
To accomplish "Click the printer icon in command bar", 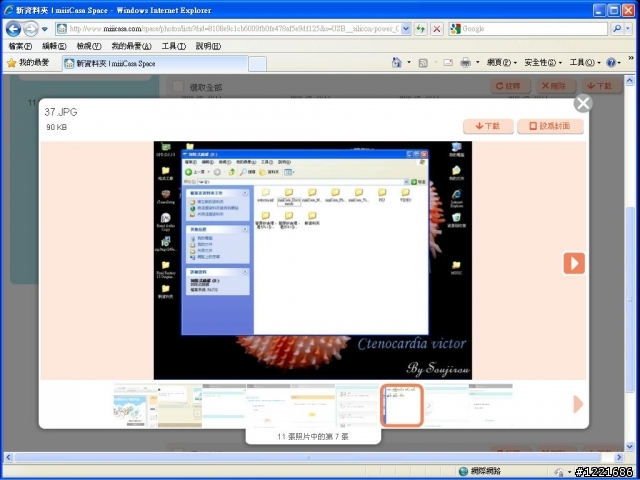I will (x=465, y=62).
